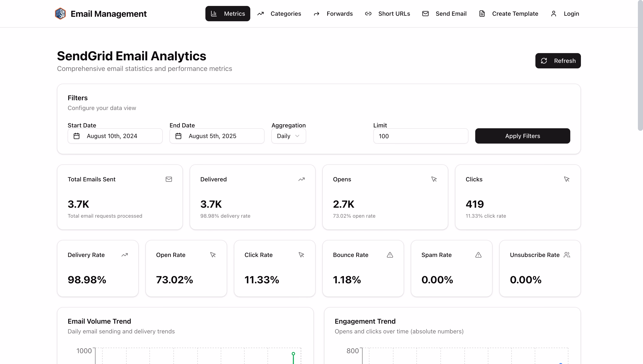This screenshot has height=364, width=643.
Task: Click the warning icon on Bounce Rate
Action: point(390,255)
